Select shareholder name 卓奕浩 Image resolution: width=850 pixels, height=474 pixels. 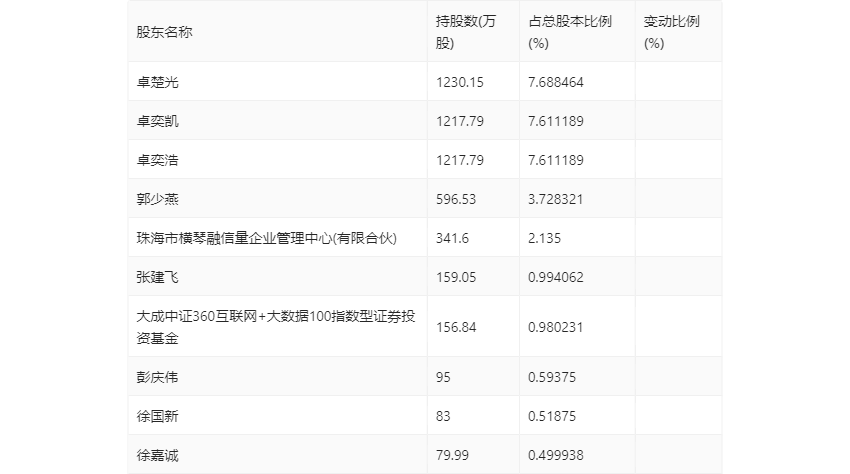point(157,160)
